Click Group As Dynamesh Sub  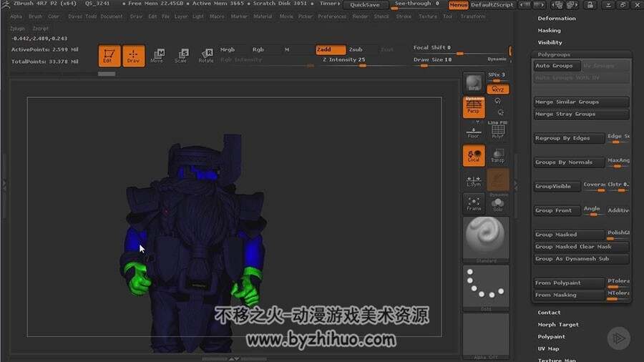coord(581,258)
